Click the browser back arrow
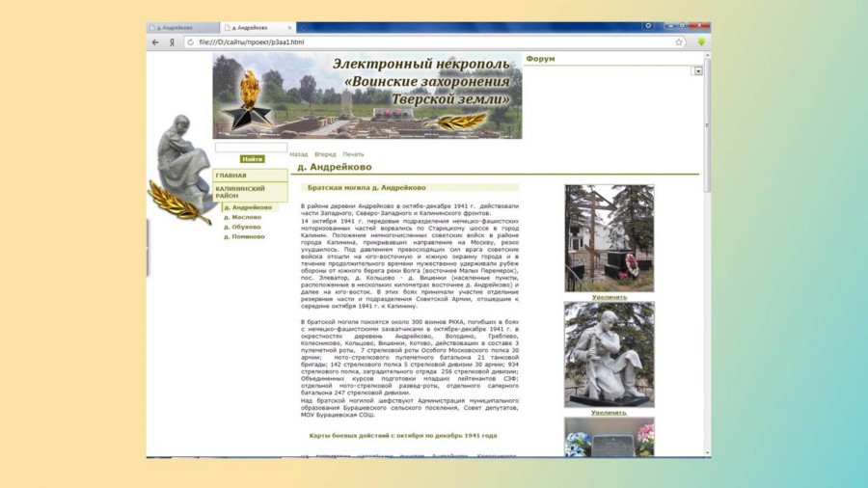868x488 pixels. tap(155, 42)
